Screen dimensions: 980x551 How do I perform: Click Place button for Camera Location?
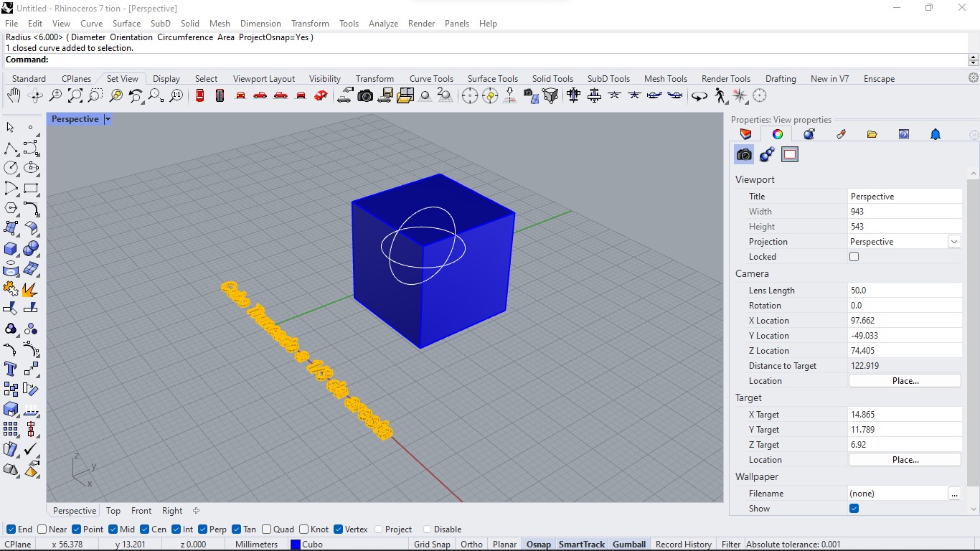pos(905,381)
